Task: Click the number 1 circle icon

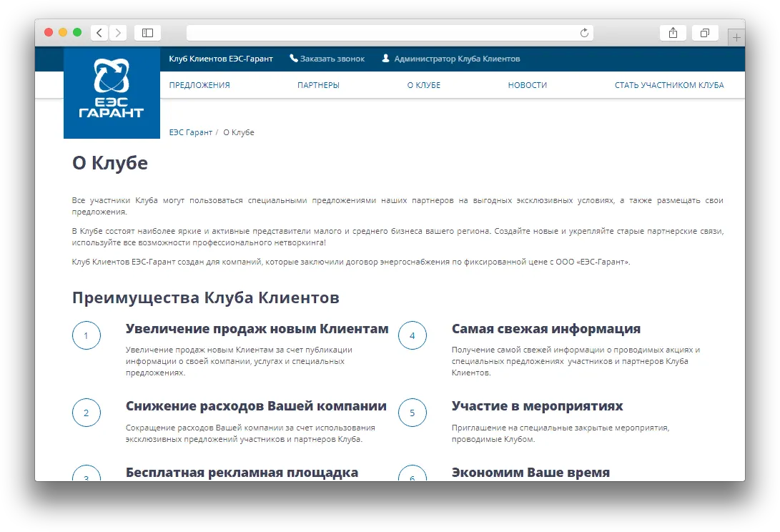Action: 87,335
